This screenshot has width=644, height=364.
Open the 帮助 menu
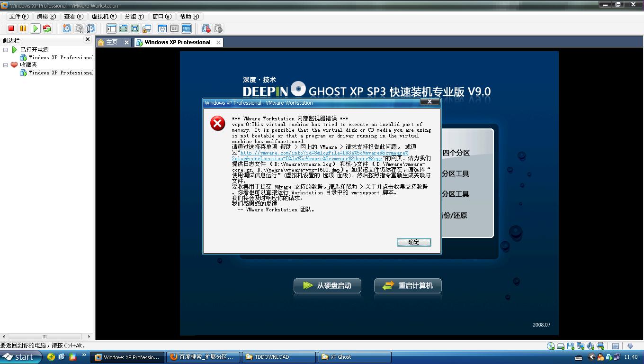click(189, 17)
